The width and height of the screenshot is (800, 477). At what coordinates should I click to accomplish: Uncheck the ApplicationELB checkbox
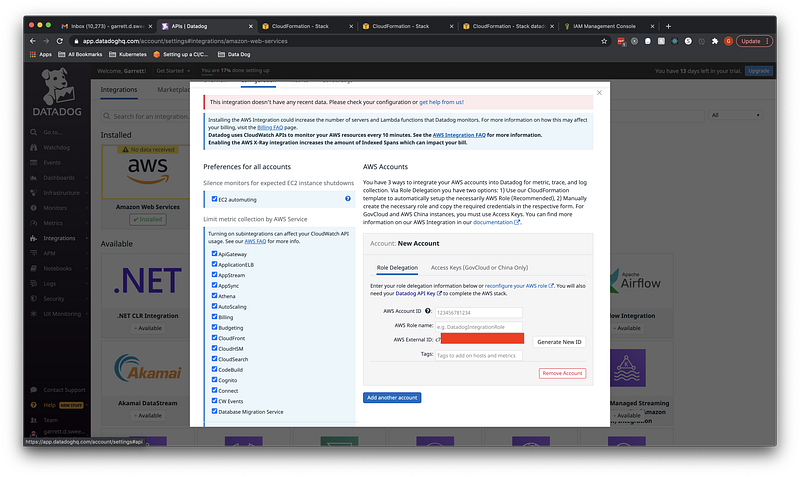pos(214,264)
